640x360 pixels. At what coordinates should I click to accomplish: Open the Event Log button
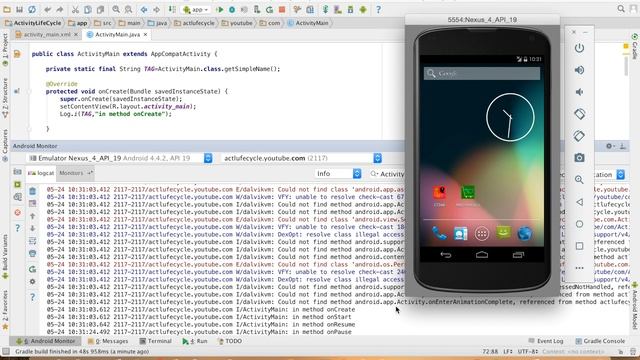546,341
